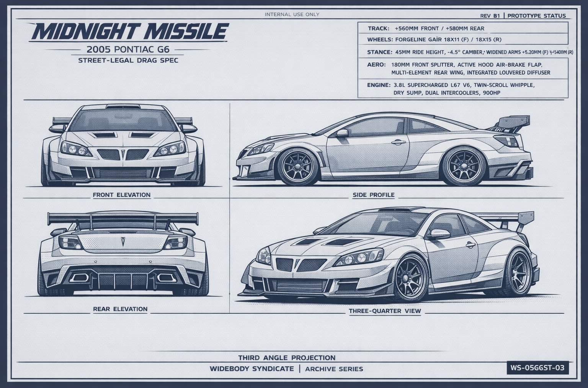Open the side profile car drawing
Viewport: 588px width, 388px height.
(x=383, y=150)
